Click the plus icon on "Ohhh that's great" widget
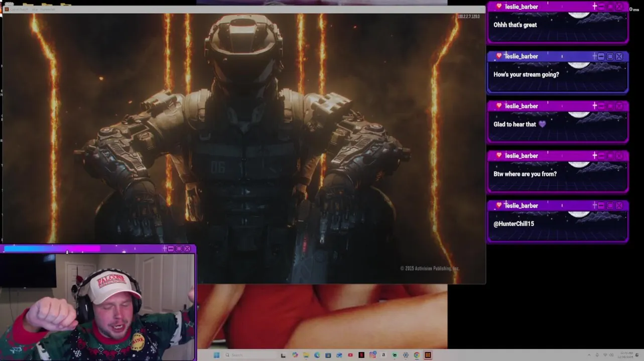Image resolution: width=644 pixels, height=361 pixels. coord(595,7)
